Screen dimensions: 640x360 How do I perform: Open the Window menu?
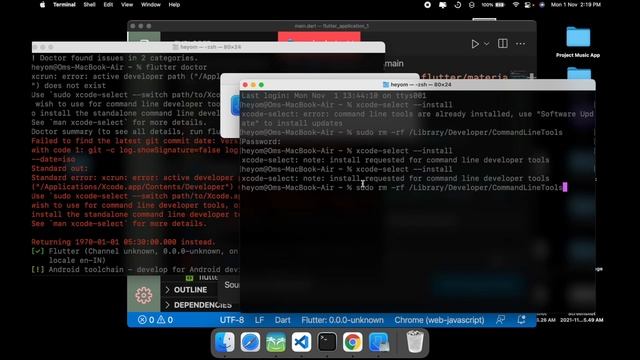(151, 5)
